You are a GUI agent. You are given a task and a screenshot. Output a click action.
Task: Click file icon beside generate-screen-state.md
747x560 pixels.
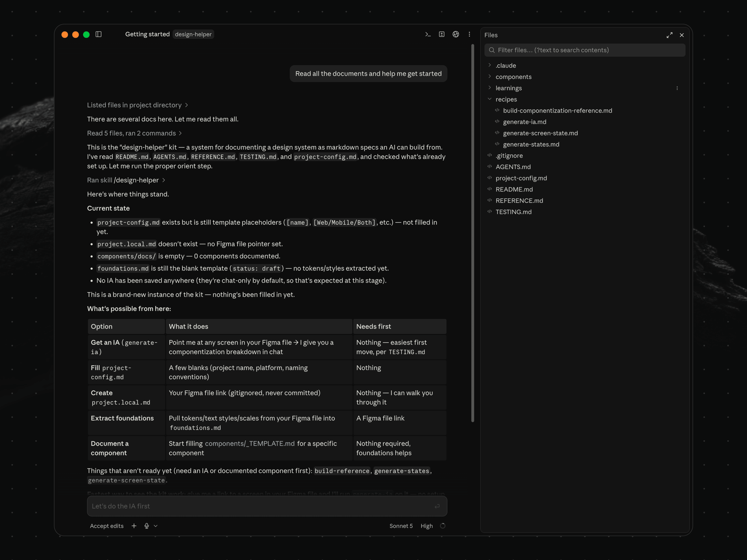pos(497,133)
